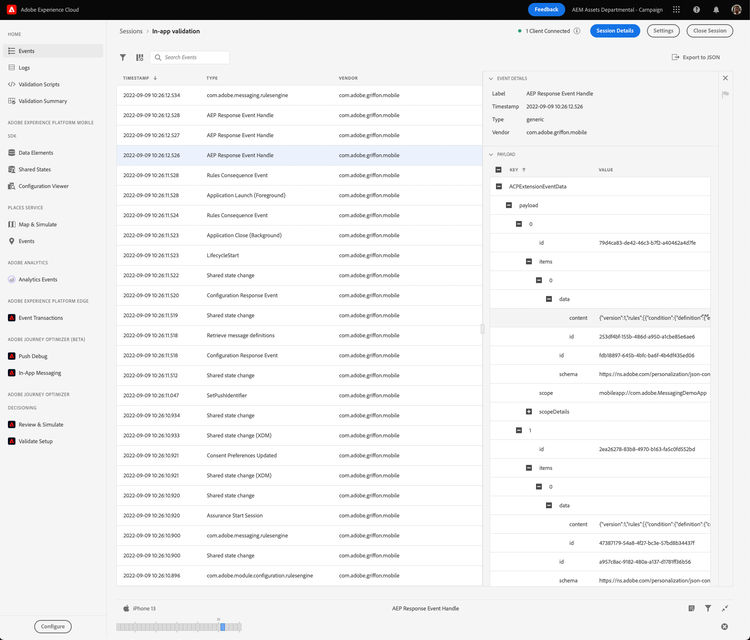Collapse the Event Details section
Screen dimensions: 750x640
click(x=491, y=78)
